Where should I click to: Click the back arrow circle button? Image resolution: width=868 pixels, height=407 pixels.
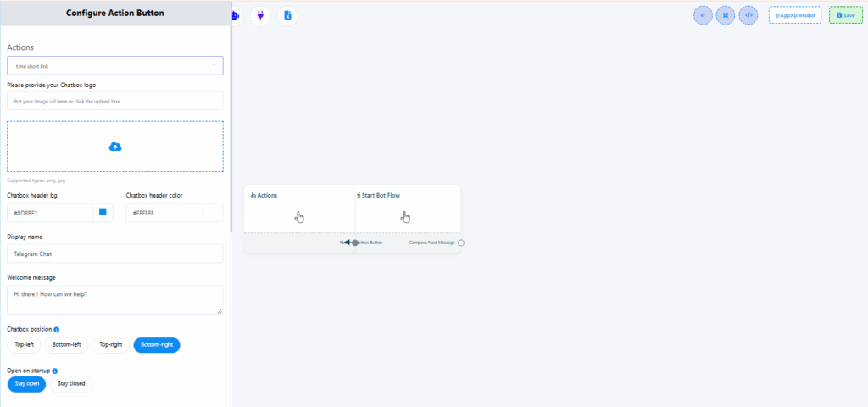(x=703, y=15)
